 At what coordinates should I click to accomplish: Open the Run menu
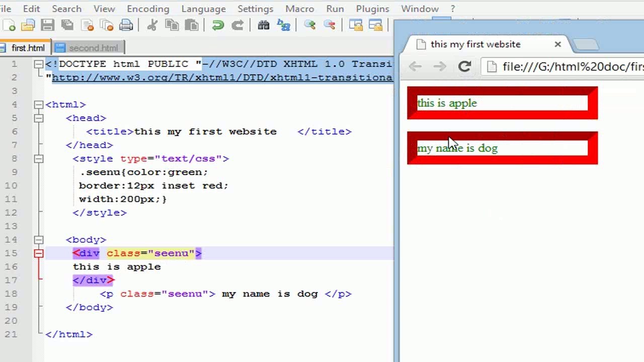click(335, 9)
